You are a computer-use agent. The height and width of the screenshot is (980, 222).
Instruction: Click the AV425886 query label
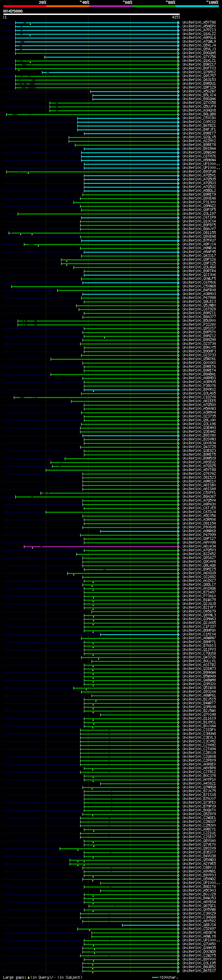tap(13, 11)
